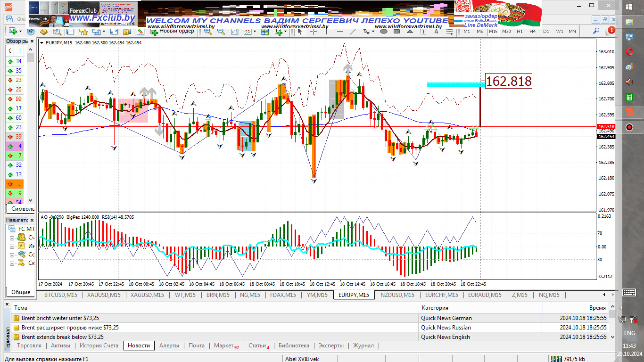Open the Торговля terminal tab

point(29,346)
